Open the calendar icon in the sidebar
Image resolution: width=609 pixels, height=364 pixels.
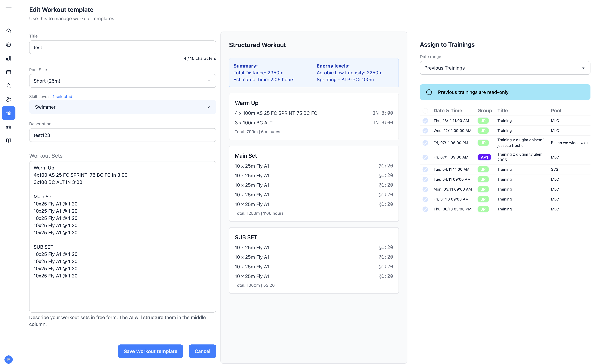click(9, 72)
